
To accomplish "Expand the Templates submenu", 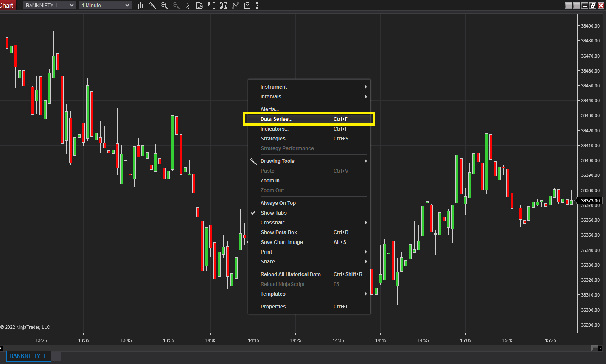I will pos(309,294).
